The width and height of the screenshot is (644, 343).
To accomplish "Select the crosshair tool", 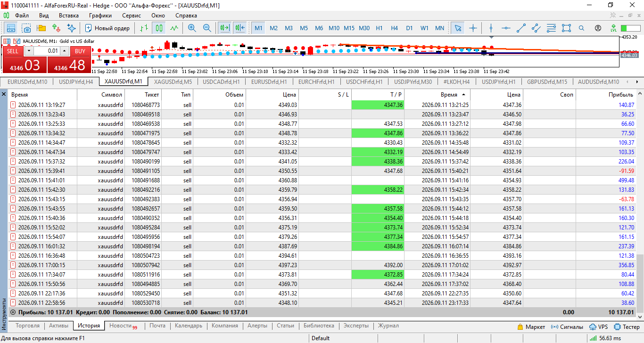I will coord(473,28).
